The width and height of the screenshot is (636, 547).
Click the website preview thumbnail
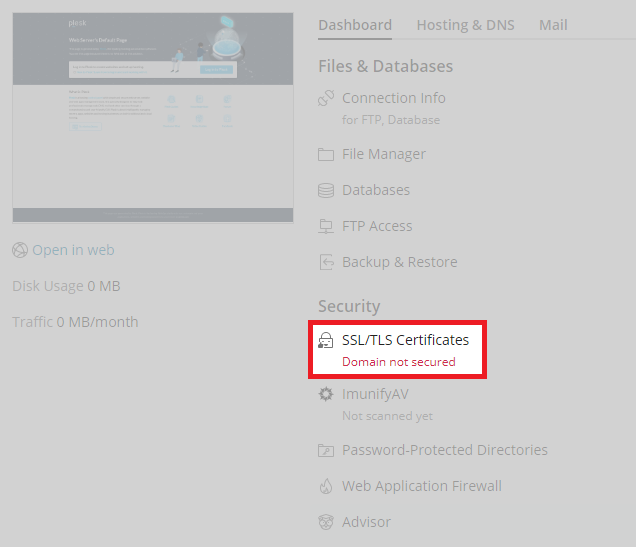click(x=153, y=118)
